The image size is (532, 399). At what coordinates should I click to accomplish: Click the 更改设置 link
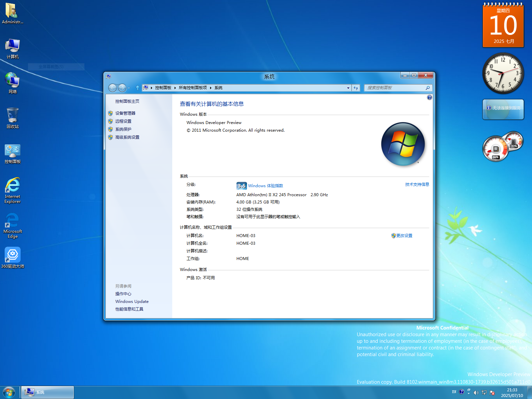404,236
